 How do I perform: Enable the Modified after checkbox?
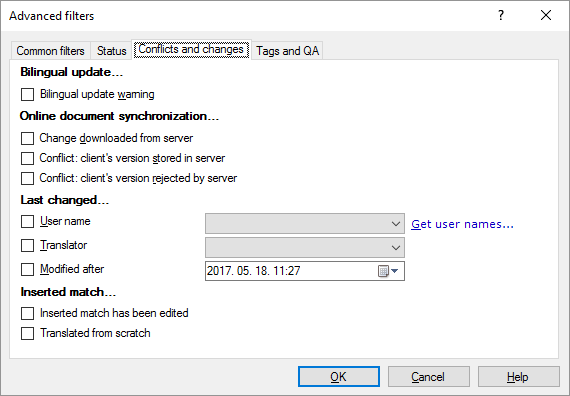click(28, 269)
